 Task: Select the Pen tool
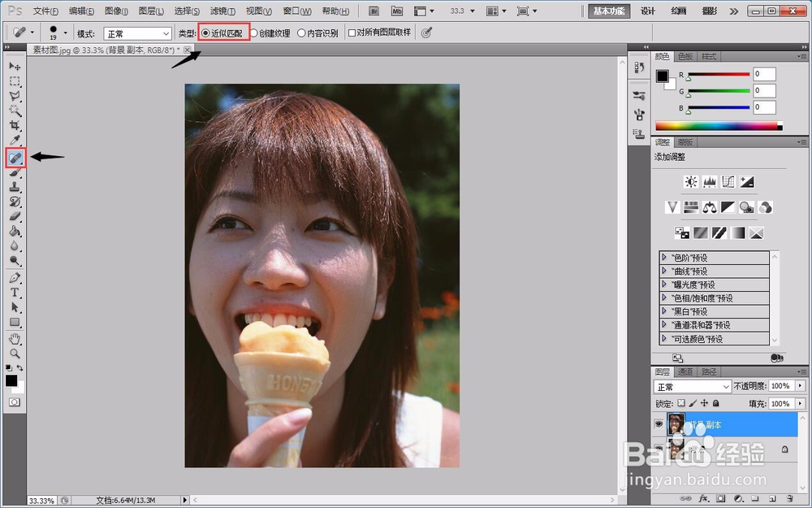point(15,278)
